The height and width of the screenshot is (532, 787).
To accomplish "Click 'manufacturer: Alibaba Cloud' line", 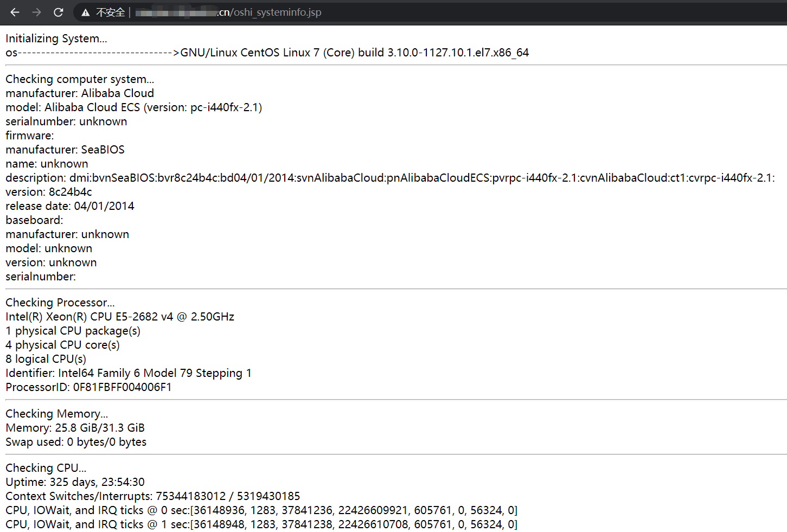I will (x=80, y=93).
